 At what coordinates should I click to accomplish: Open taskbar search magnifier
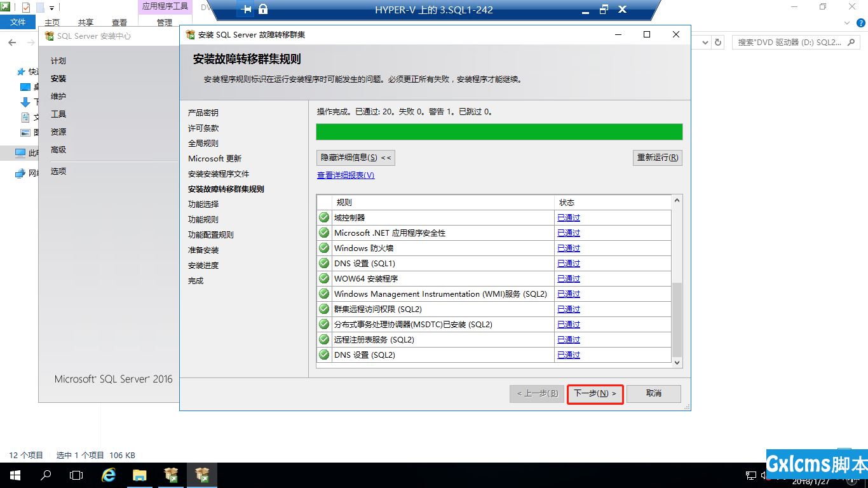(46, 475)
